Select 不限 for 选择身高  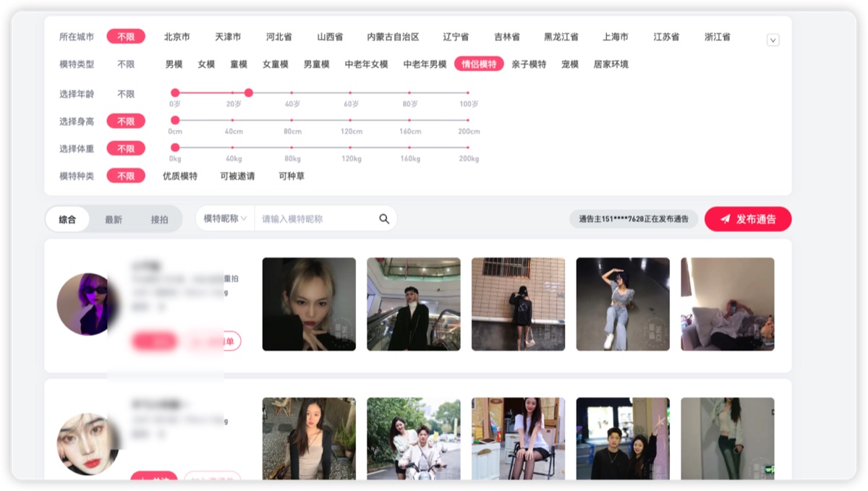pos(126,121)
